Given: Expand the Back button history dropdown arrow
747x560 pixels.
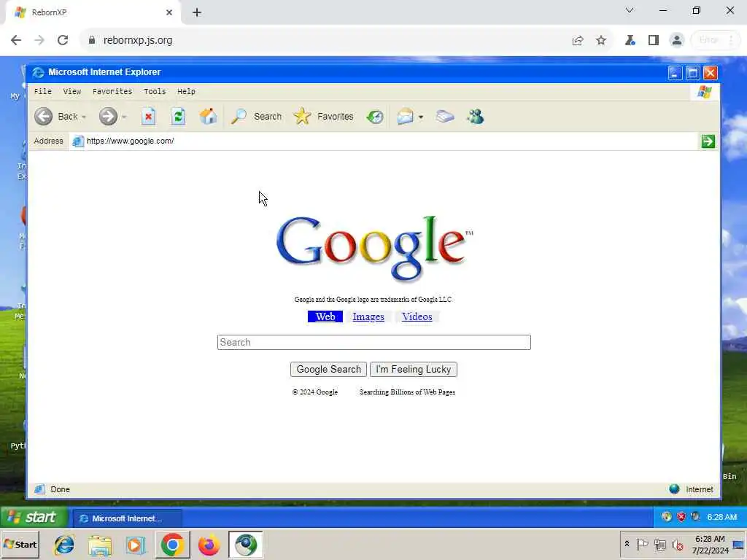Looking at the screenshot, I should (x=84, y=117).
